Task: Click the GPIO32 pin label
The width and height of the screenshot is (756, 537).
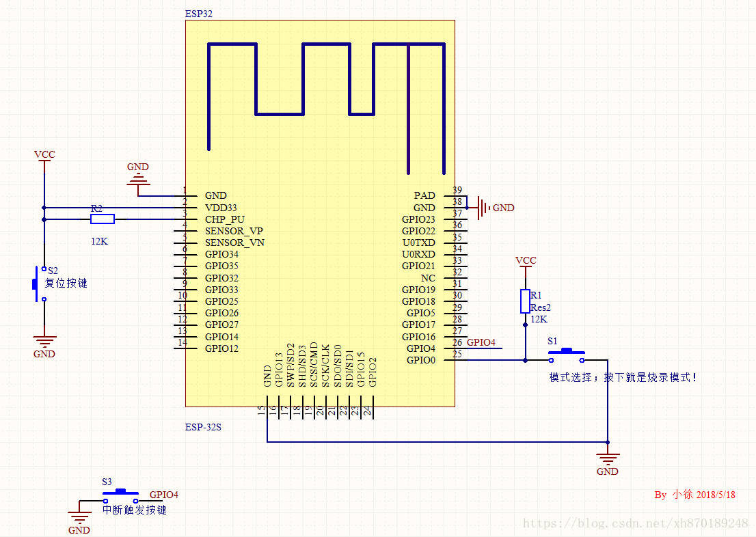Action: pyautogui.click(x=221, y=278)
